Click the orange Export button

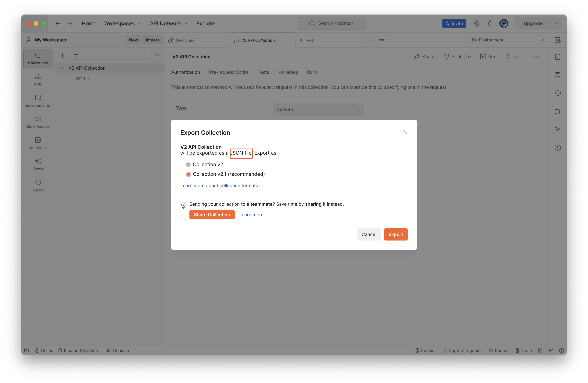click(395, 234)
